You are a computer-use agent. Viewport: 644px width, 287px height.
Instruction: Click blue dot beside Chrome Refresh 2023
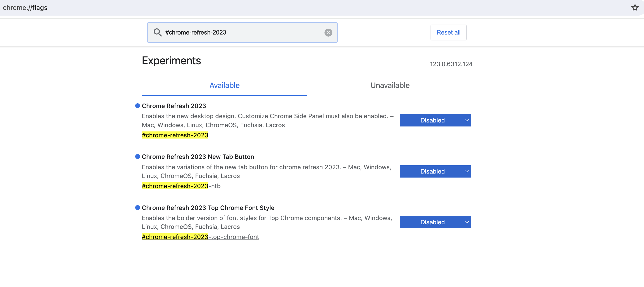tap(137, 106)
